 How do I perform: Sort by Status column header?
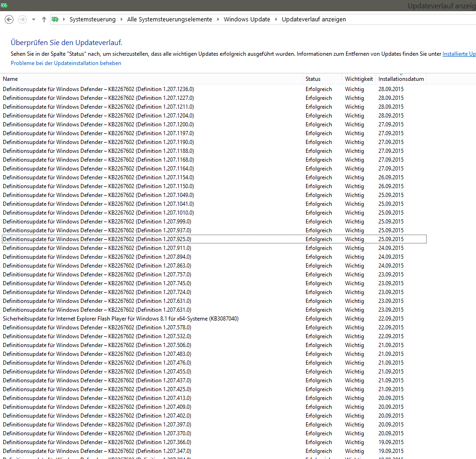(x=322, y=79)
